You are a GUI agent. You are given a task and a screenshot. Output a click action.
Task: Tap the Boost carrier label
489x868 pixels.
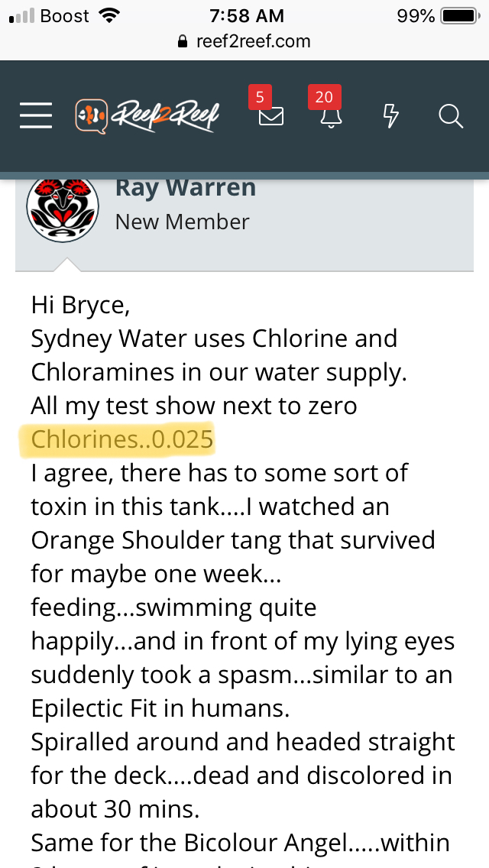64,15
